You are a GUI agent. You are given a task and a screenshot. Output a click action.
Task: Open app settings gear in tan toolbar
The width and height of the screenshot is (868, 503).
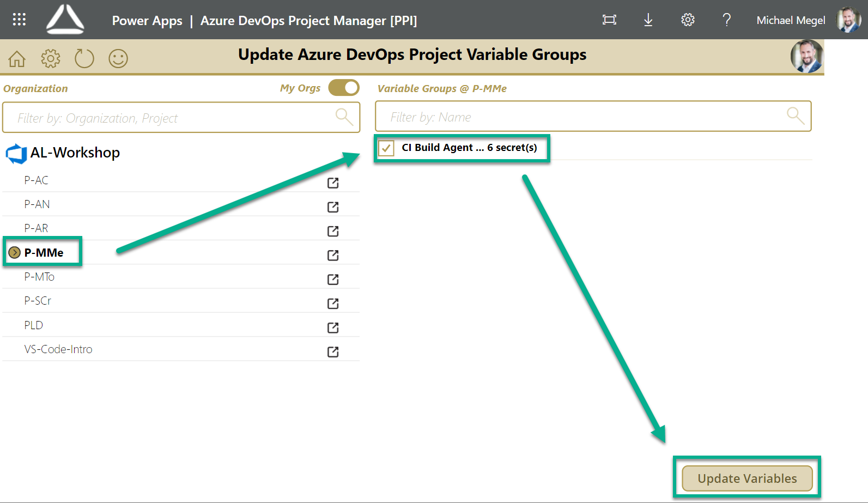pos(51,58)
